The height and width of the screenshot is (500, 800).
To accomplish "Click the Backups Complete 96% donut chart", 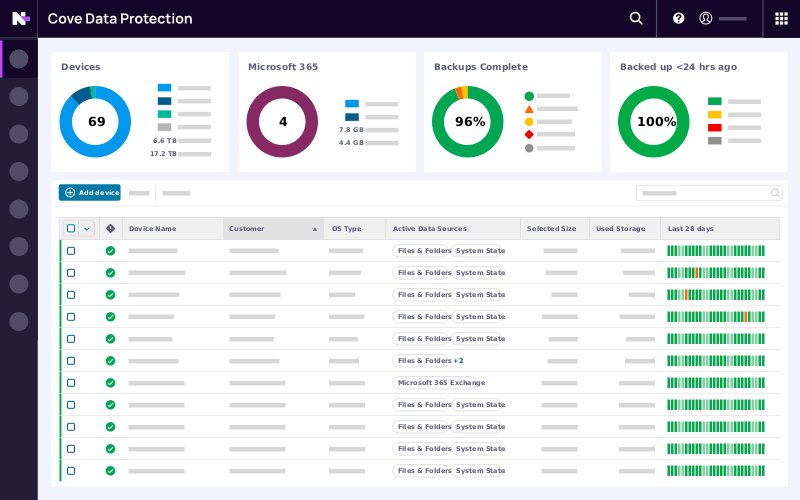I will (x=468, y=121).
